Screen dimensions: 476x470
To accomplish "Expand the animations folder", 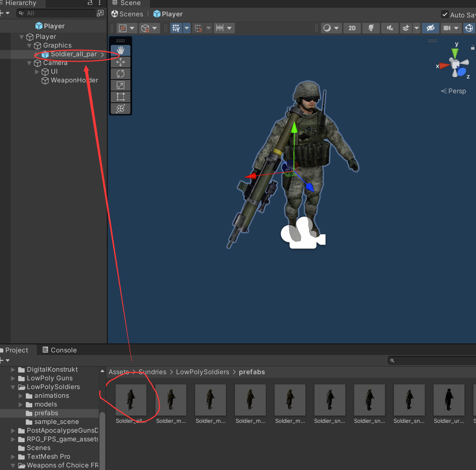I will pos(21,396).
